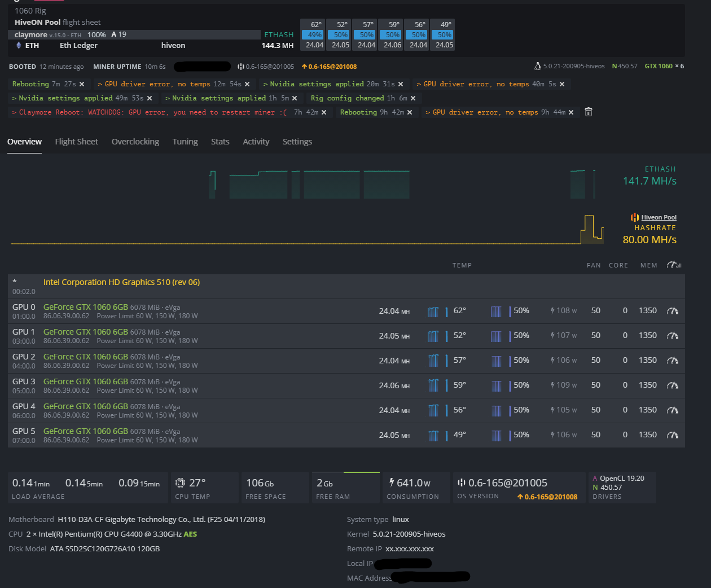Open the tuning gauge icon for GPU 3

[x=672, y=385]
